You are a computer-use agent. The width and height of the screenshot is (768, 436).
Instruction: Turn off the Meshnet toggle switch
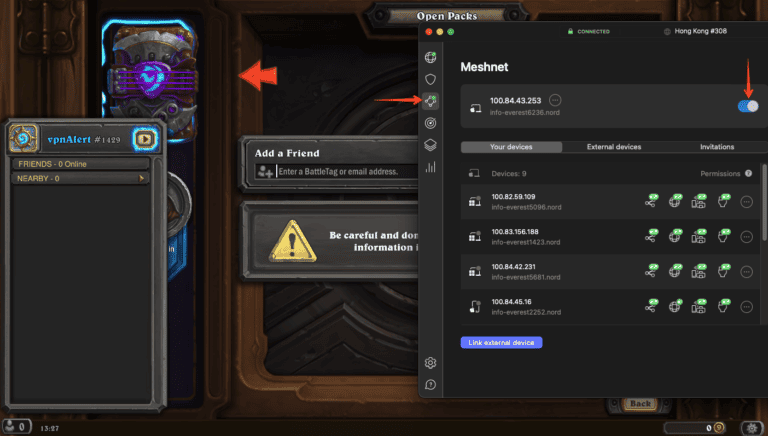(748, 106)
